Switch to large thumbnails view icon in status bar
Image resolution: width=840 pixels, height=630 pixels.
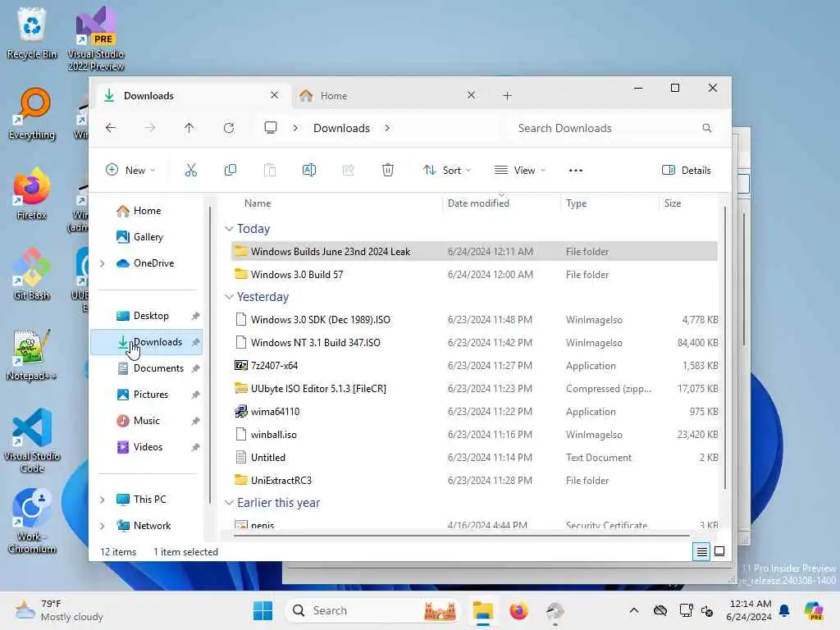(719, 551)
